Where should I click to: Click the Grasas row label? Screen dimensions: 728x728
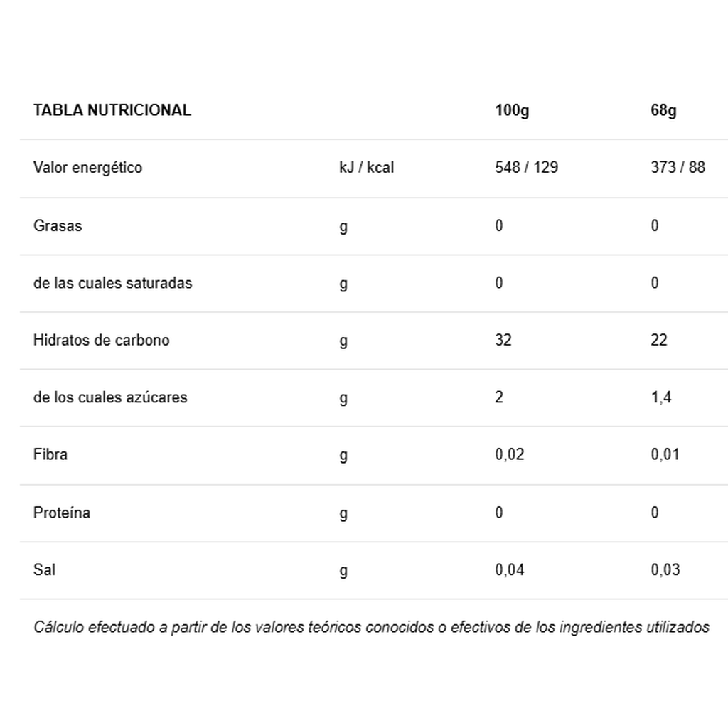coord(58,226)
